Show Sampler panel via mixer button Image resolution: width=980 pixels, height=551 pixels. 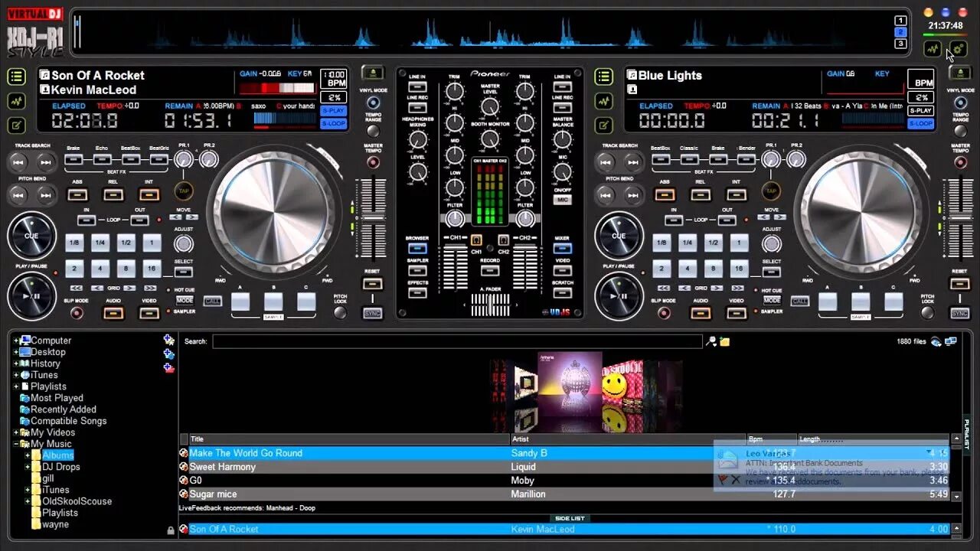(417, 270)
